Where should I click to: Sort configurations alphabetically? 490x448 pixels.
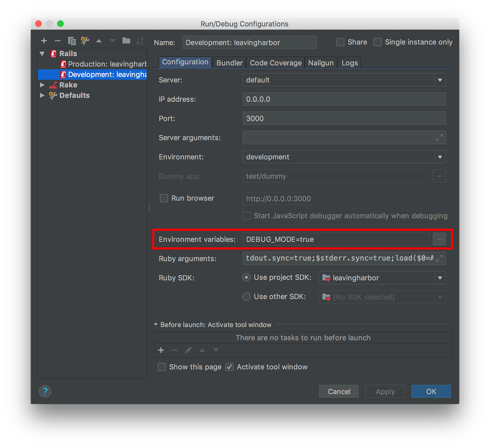(140, 40)
